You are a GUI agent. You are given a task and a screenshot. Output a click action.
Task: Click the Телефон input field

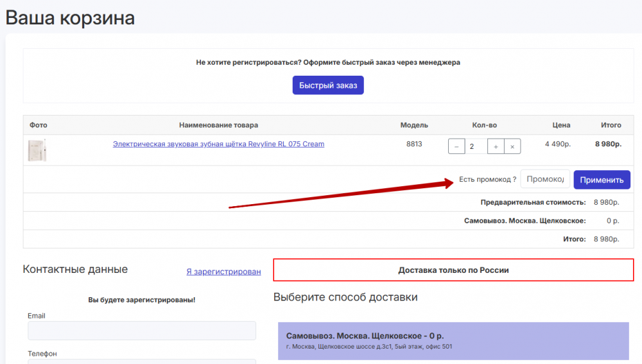pos(141,361)
